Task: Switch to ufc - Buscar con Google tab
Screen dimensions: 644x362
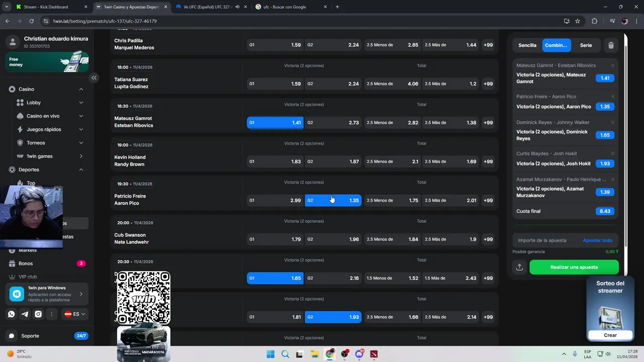Action: (291, 7)
